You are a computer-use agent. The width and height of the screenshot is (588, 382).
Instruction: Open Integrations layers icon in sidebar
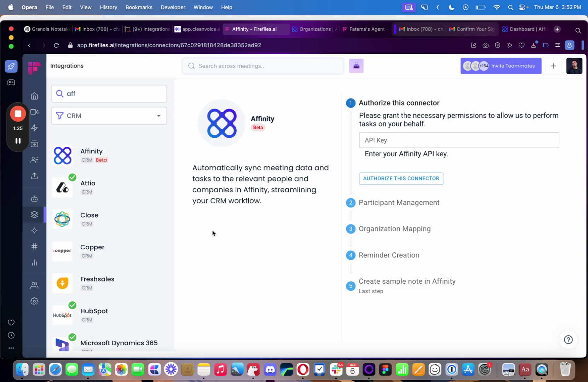click(34, 215)
